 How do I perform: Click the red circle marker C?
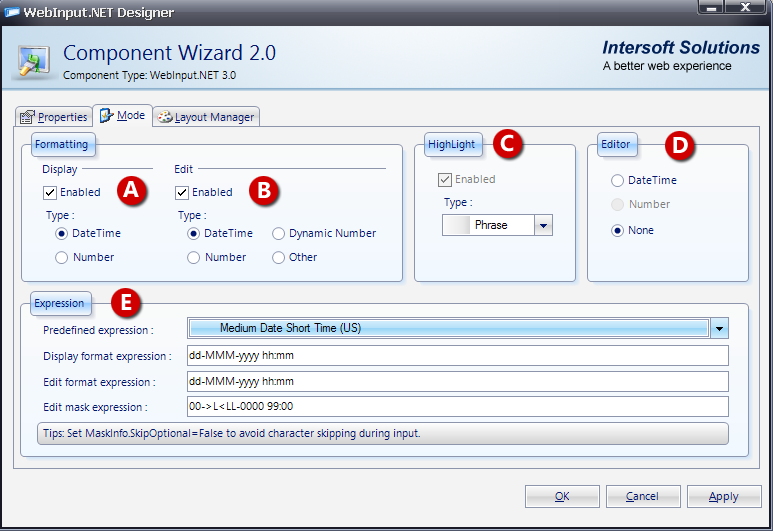tap(508, 144)
